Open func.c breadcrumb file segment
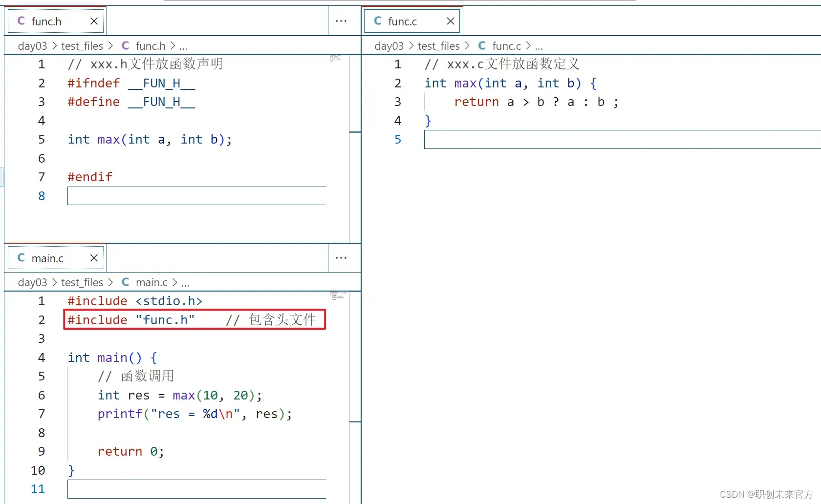This screenshot has width=821, height=504. [507, 46]
